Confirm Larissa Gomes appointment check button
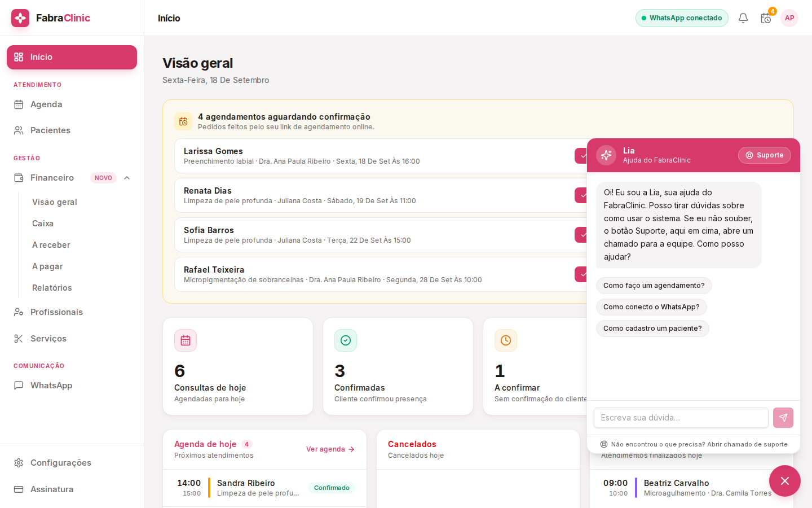 (x=581, y=156)
